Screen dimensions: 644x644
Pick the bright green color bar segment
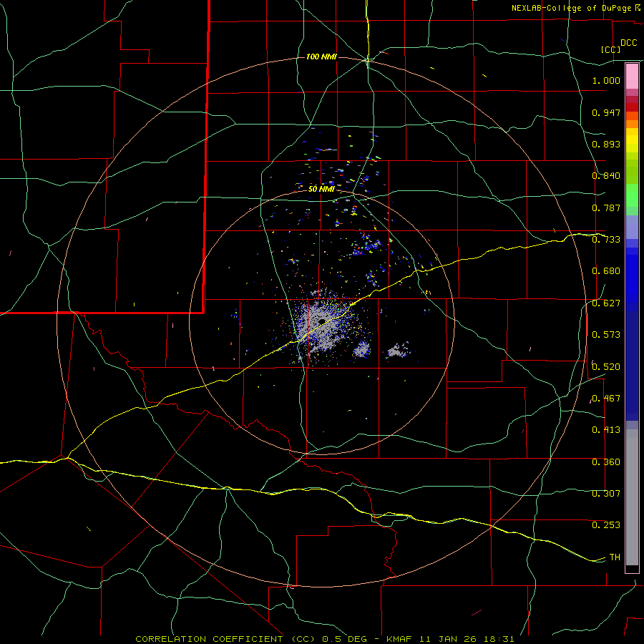point(632,195)
